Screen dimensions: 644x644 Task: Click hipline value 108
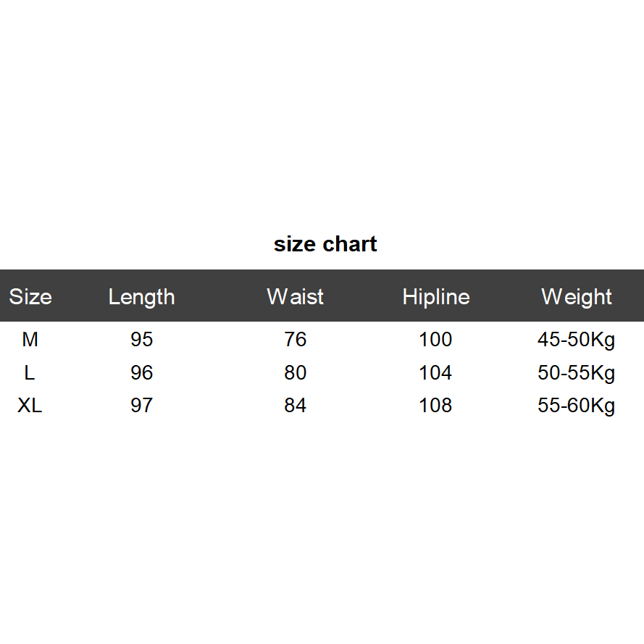pyautogui.click(x=435, y=406)
